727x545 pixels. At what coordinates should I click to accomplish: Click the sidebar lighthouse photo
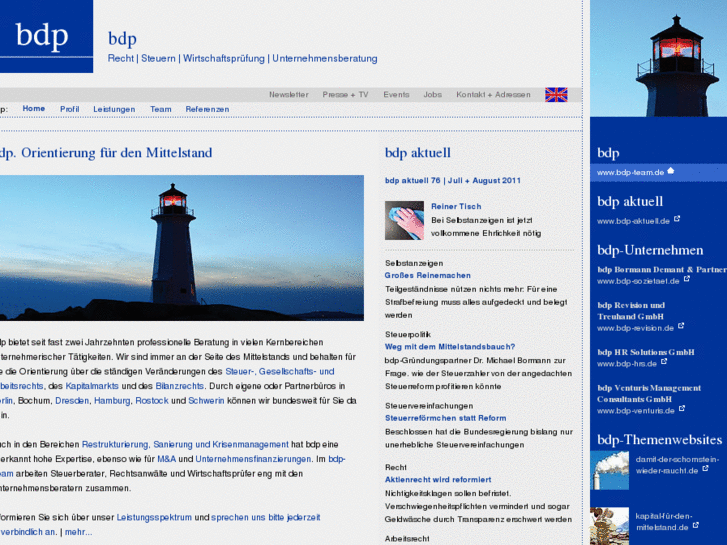tap(658, 58)
